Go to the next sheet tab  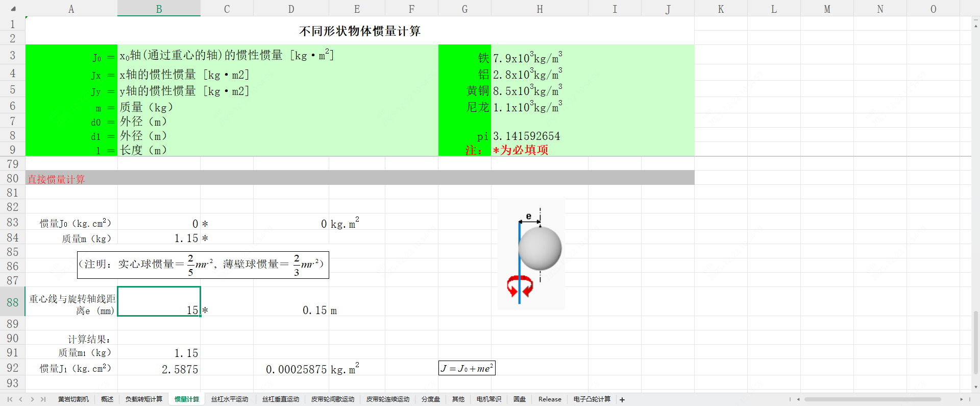[32, 399]
